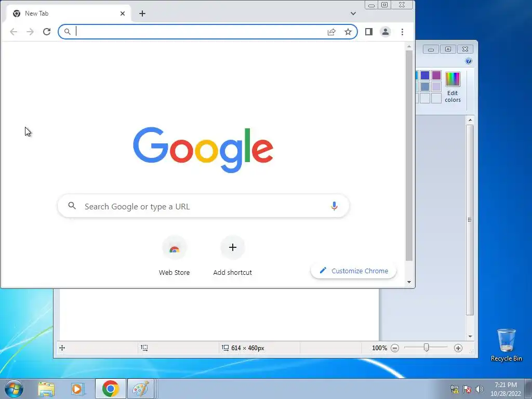Image resolution: width=532 pixels, height=399 pixels.
Task: Open the Action Center flag icon
Action: click(467, 390)
